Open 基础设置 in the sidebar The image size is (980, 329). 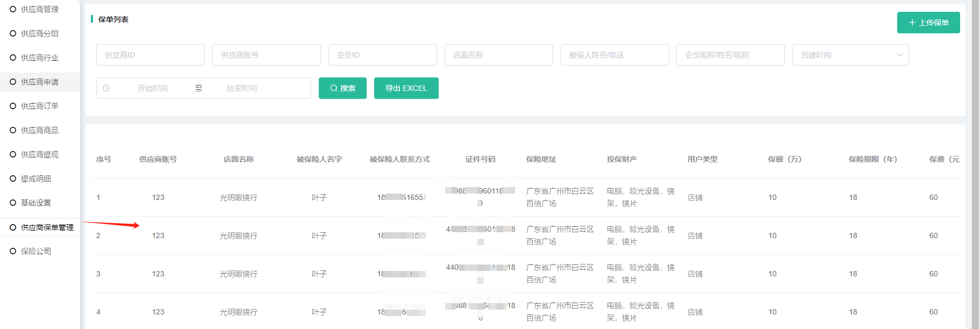point(35,203)
